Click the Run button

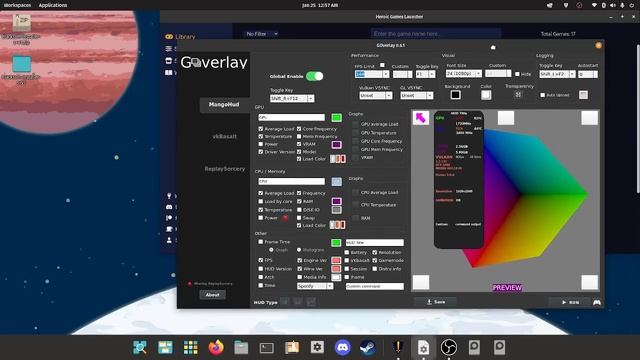tap(570, 302)
